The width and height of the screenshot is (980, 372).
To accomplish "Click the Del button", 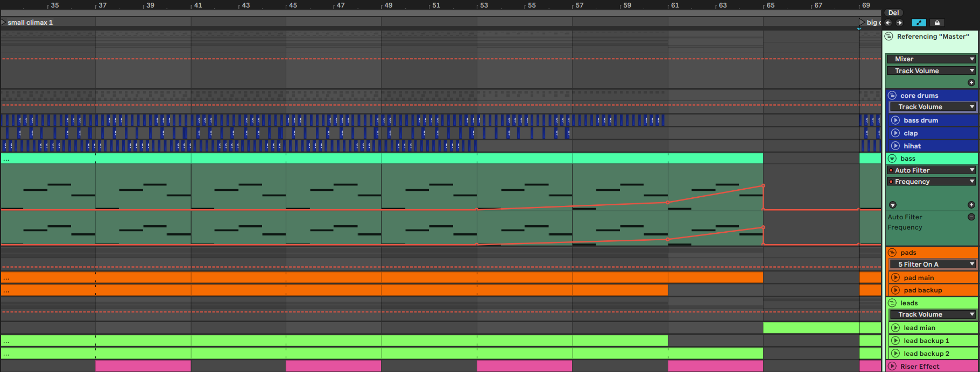I will click(893, 13).
